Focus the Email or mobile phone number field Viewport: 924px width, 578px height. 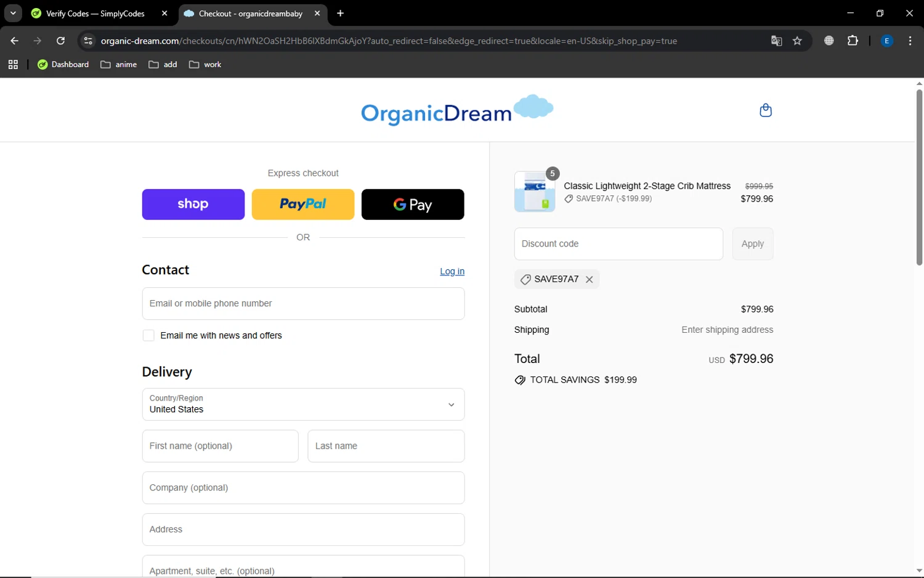303,303
